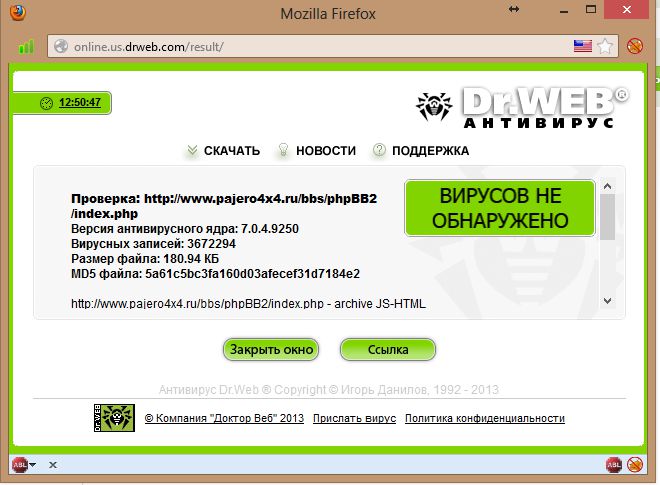The height and width of the screenshot is (485, 660).
Task: Open the НОВОСТИ menu item
Action: [326, 151]
